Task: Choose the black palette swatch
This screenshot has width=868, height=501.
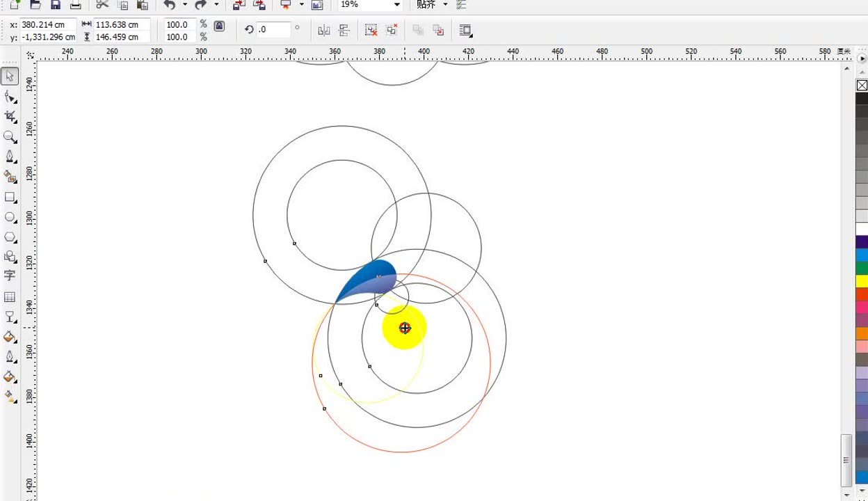Action: coord(862,98)
